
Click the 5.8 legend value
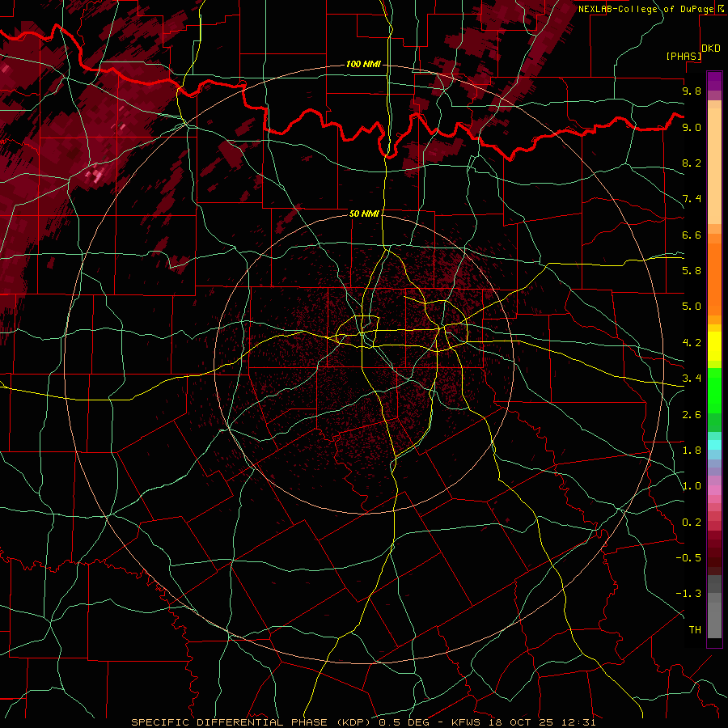tap(692, 271)
